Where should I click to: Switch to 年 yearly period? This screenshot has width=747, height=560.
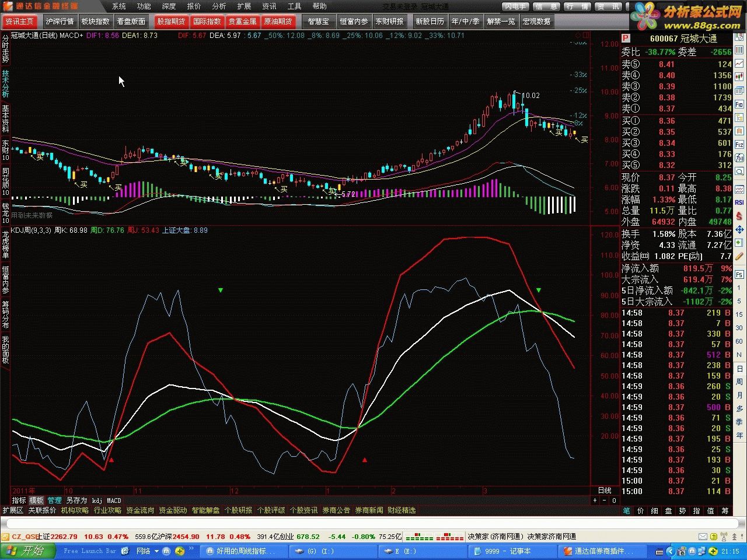point(739,435)
